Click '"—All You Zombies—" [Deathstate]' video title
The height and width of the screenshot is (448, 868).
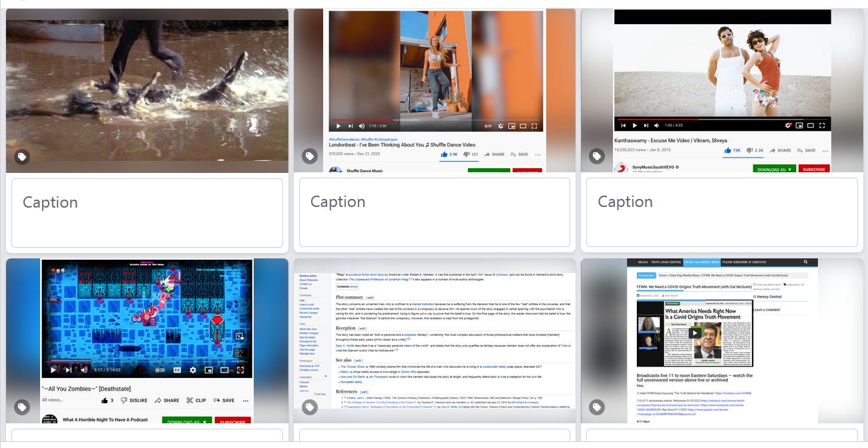click(x=86, y=389)
